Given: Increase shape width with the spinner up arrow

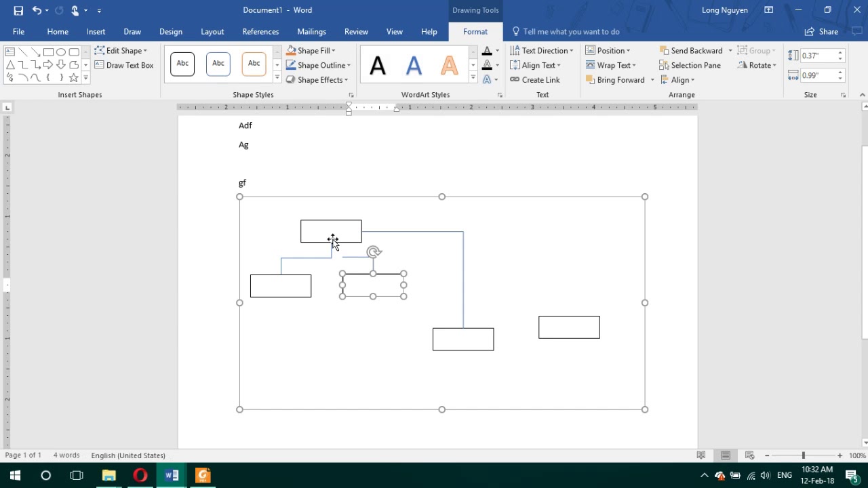Looking at the screenshot, I should [840, 72].
